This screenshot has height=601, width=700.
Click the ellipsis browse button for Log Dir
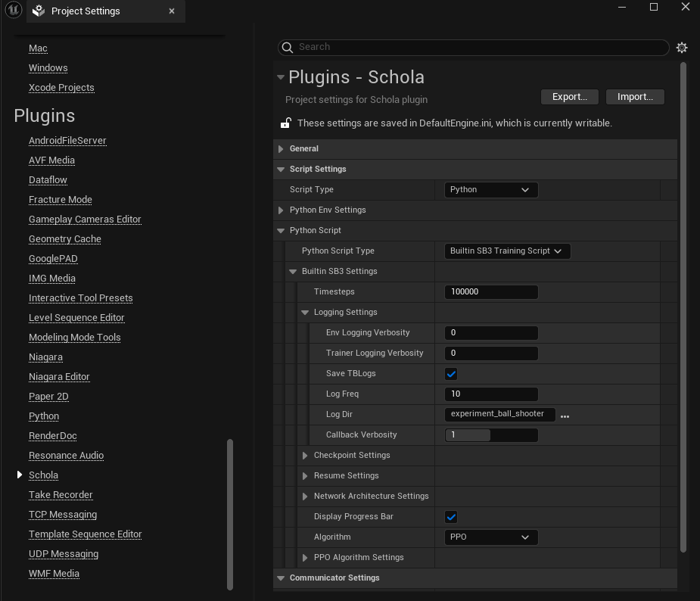coord(565,416)
